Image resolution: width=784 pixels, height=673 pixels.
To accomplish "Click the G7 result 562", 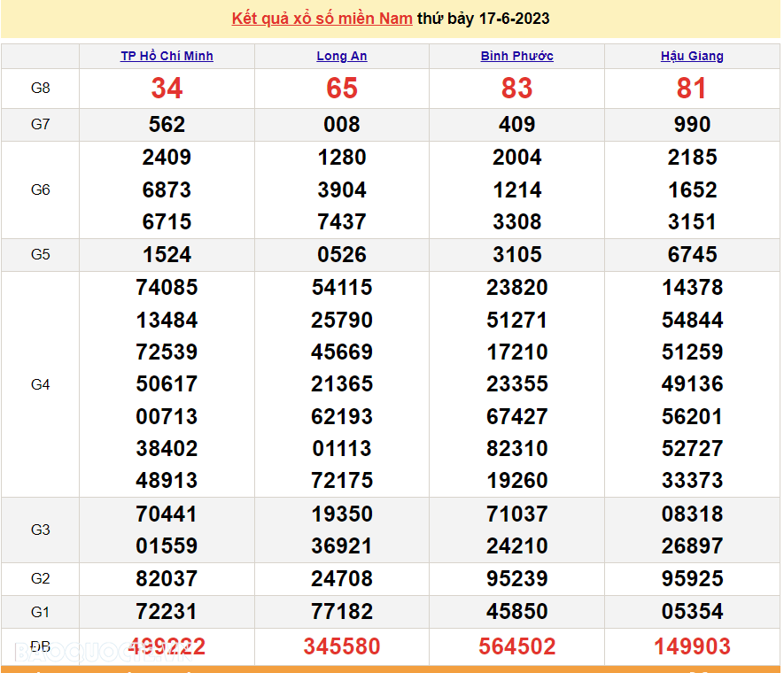I will [167, 125].
